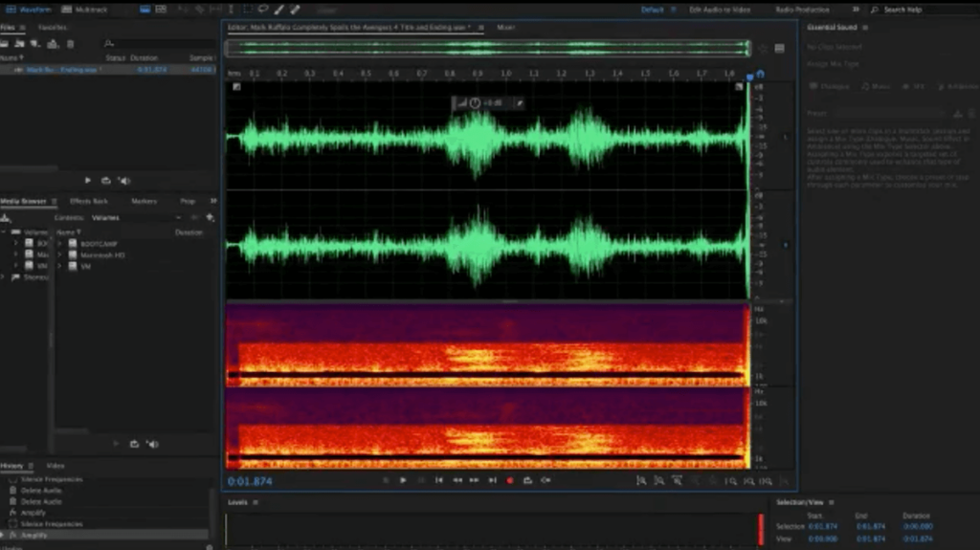Screen dimensions: 980x550
Task: Click Insert into Multitrack icon in Files panel
Action: [53, 44]
